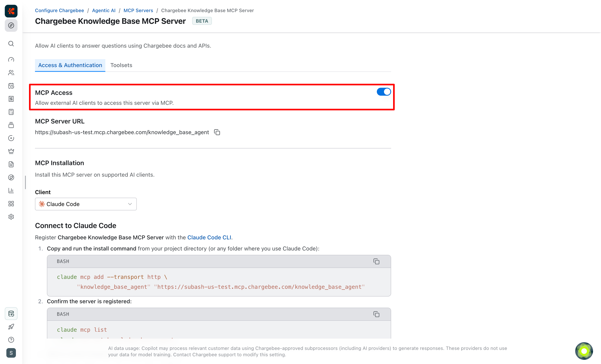This screenshot has height=364, width=601.
Task: Click the sidebar resize handle bar
Action: pos(25,182)
